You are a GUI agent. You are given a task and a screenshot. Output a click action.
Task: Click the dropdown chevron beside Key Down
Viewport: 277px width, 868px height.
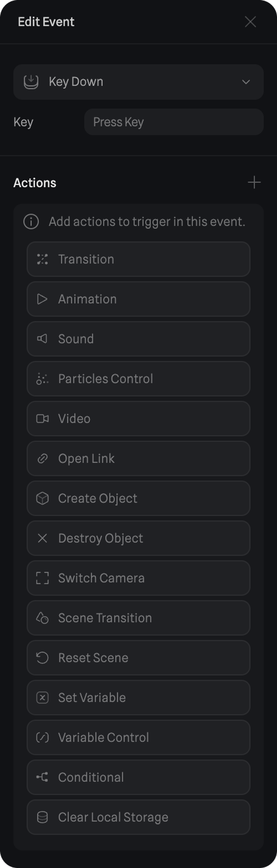point(246,82)
